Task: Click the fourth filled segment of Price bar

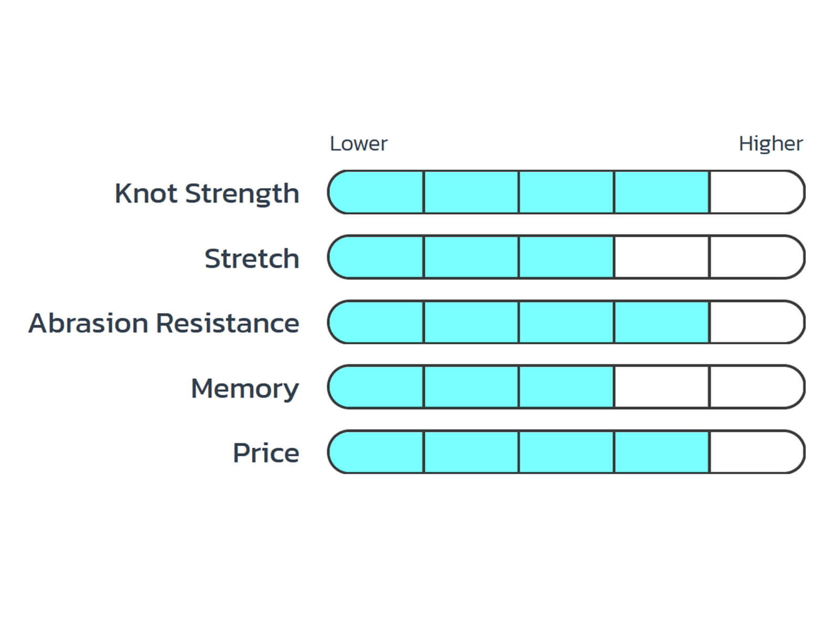Action: coord(661,452)
